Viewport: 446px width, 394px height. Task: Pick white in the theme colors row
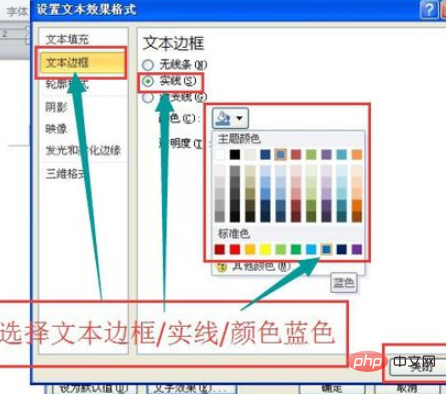click(220, 154)
